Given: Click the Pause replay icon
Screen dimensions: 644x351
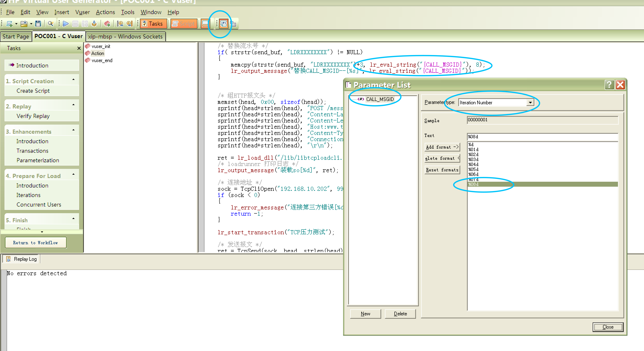Looking at the screenshot, I should tap(85, 24).
